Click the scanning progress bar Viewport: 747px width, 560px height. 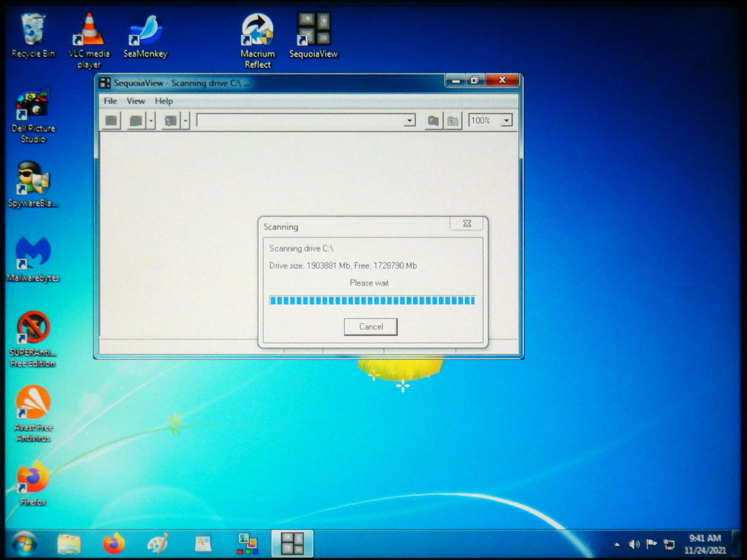tap(372, 300)
